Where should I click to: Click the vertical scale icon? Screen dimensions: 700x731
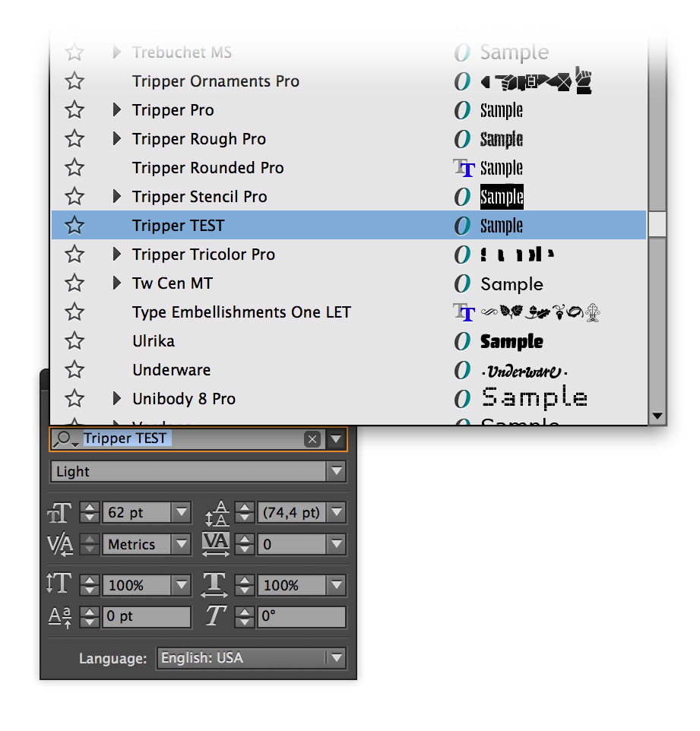coord(59,584)
